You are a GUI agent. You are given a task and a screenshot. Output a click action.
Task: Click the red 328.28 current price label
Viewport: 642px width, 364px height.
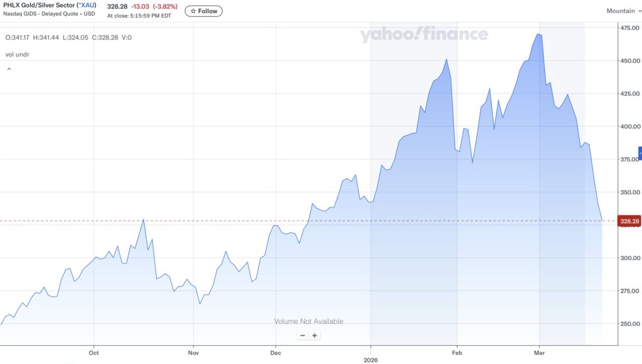(629, 221)
